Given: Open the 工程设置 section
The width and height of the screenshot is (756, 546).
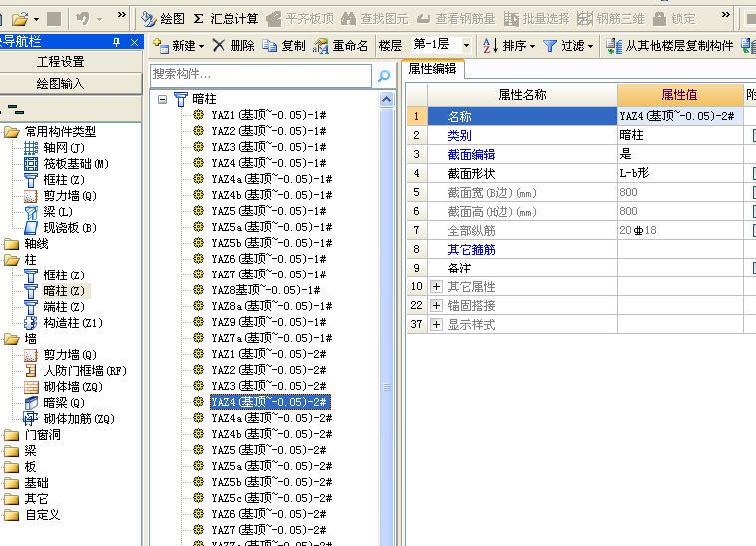Looking at the screenshot, I should pos(60,61).
